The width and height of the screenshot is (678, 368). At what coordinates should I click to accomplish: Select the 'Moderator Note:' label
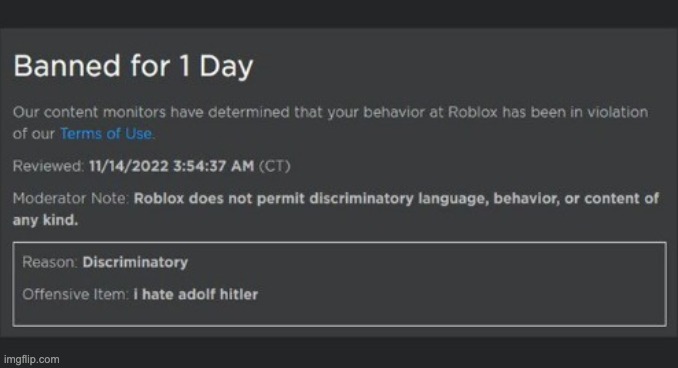(71, 198)
